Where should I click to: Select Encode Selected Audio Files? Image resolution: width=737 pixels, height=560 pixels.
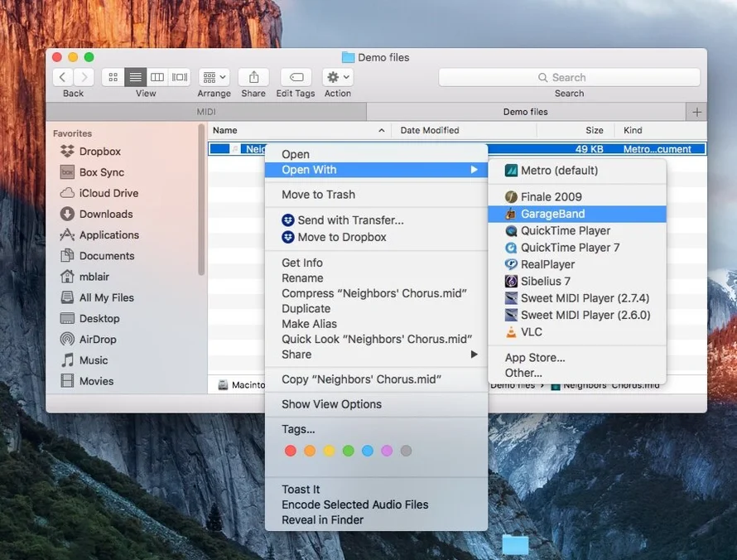[376, 504]
